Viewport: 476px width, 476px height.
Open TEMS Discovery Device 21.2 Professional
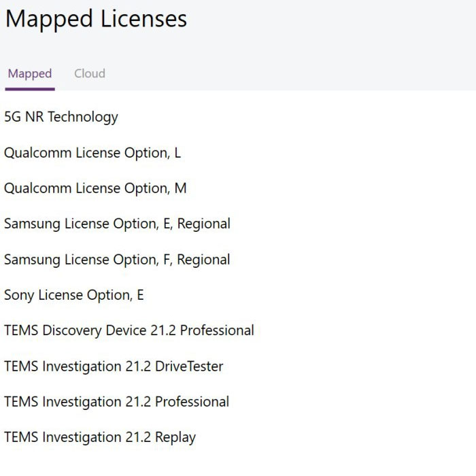129,331
